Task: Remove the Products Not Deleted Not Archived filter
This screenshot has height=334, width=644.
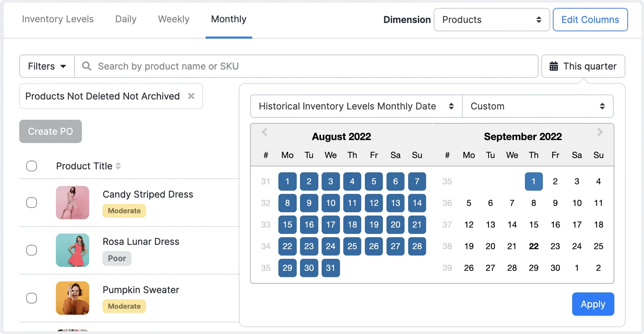Action: point(191,96)
